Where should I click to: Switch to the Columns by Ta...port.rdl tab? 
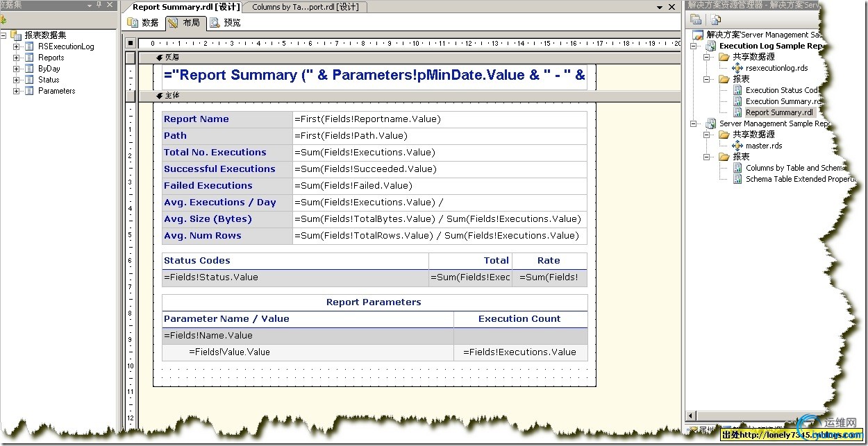(306, 7)
